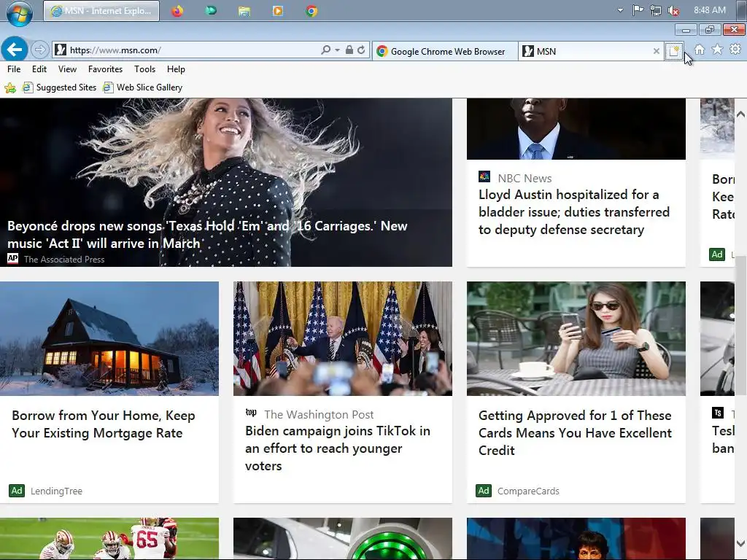The height and width of the screenshot is (560, 747).
Task: Open Web Slice Gallery in favorites bar
Action: 143,87
